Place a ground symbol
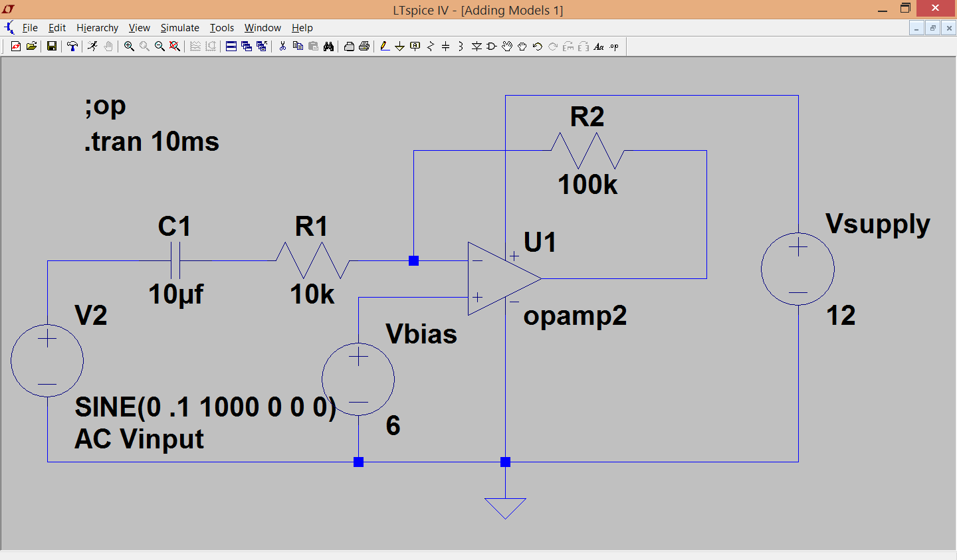The width and height of the screenshot is (957, 560). (400, 46)
